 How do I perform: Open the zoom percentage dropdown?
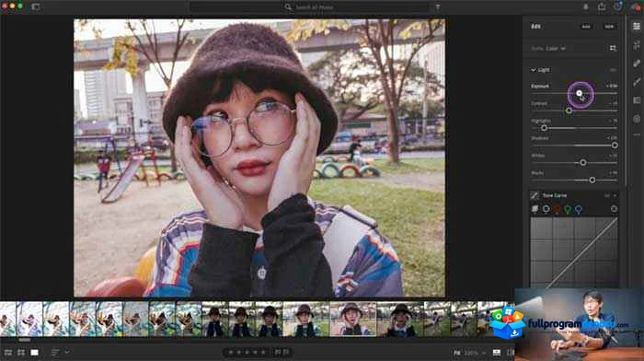[476, 353]
